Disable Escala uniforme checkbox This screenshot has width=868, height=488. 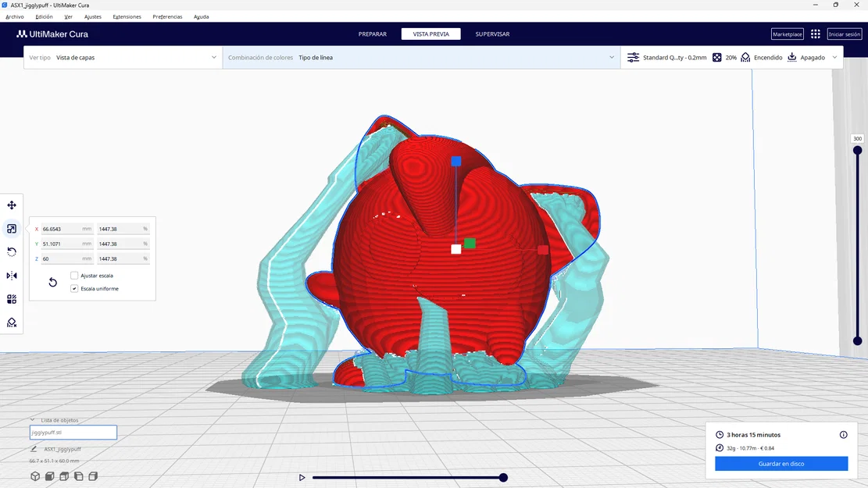(x=74, y=289)
